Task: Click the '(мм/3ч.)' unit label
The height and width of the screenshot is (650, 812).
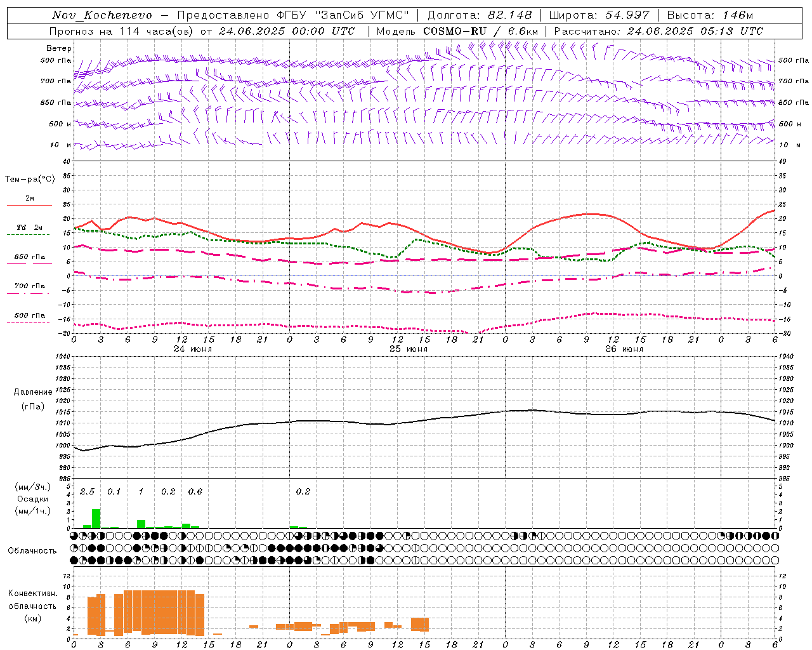Action: (x=32, y=487)
